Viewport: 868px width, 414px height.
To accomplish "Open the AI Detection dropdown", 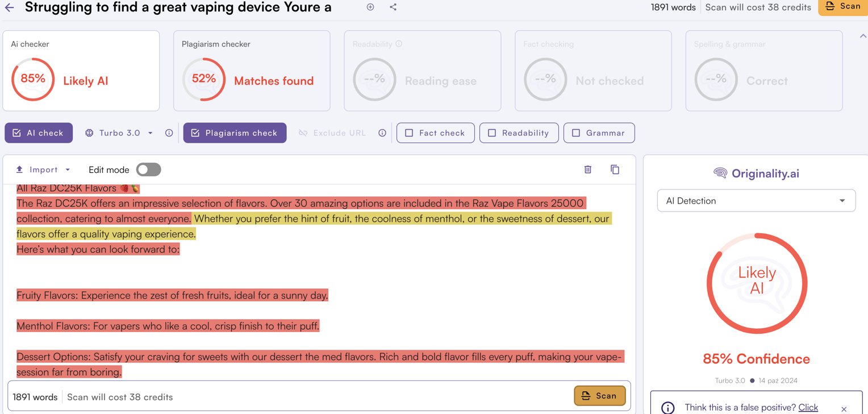I will click(x=756, y=201).
